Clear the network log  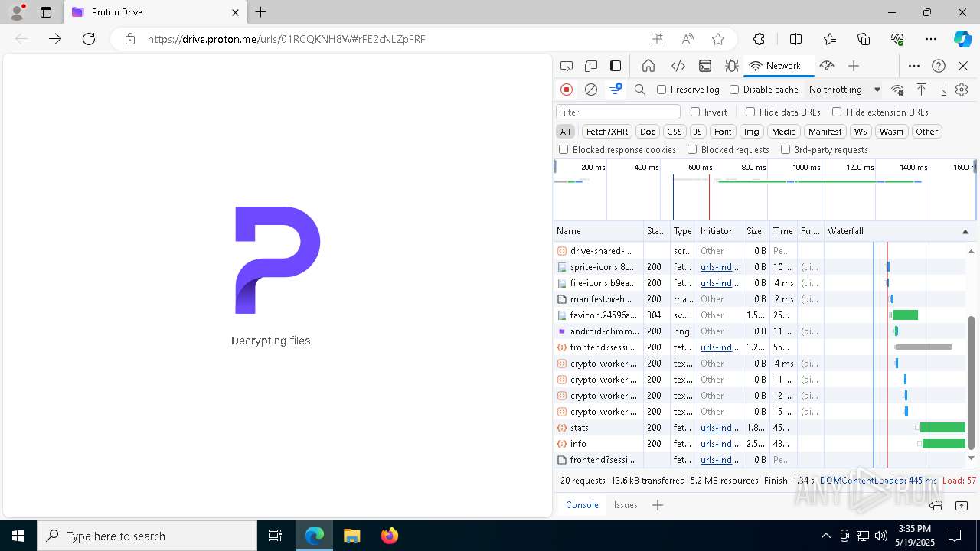click(x=591, y=90)
